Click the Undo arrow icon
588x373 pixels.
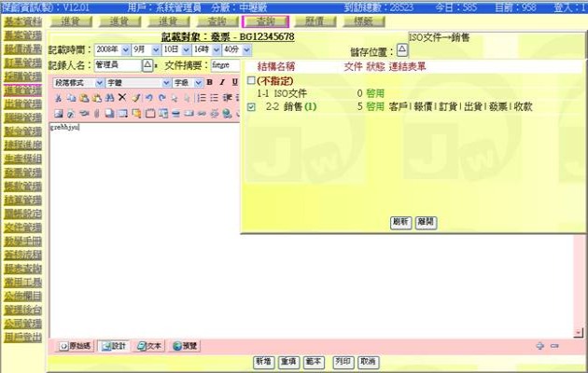[148, 98]
